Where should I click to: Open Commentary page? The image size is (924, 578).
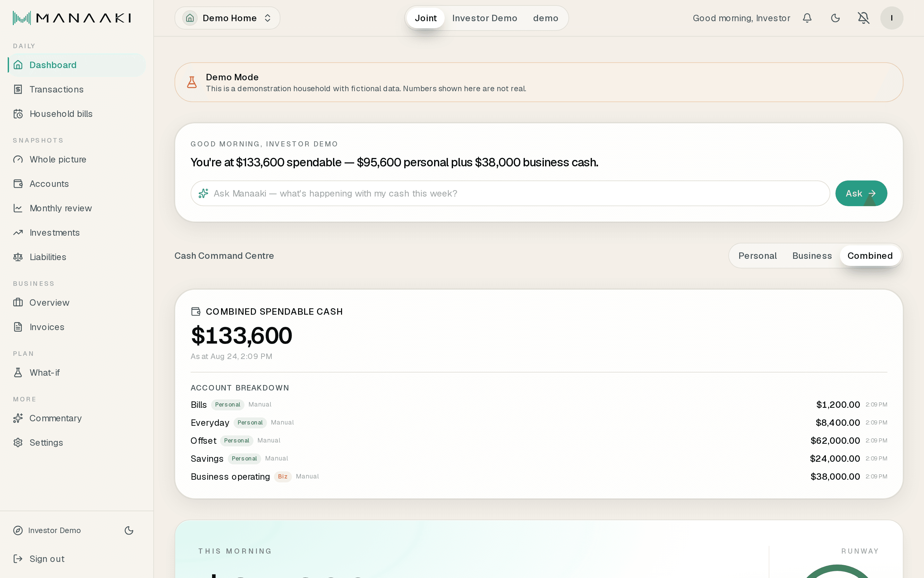[76, 418]
